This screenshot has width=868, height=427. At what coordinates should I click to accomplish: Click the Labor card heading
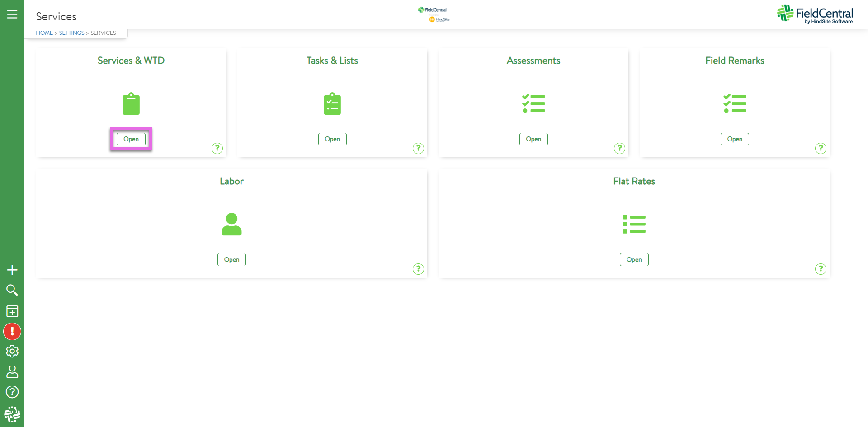pos(231,181)
